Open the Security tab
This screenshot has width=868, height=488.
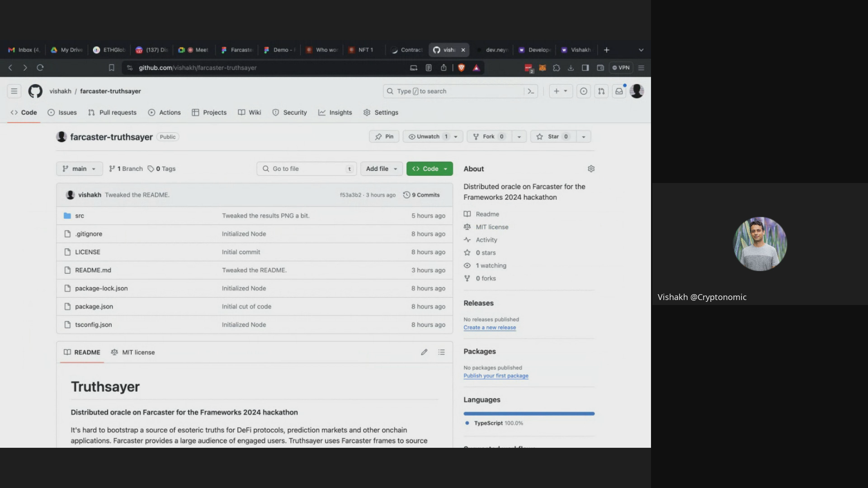click(x=289, y=113)
